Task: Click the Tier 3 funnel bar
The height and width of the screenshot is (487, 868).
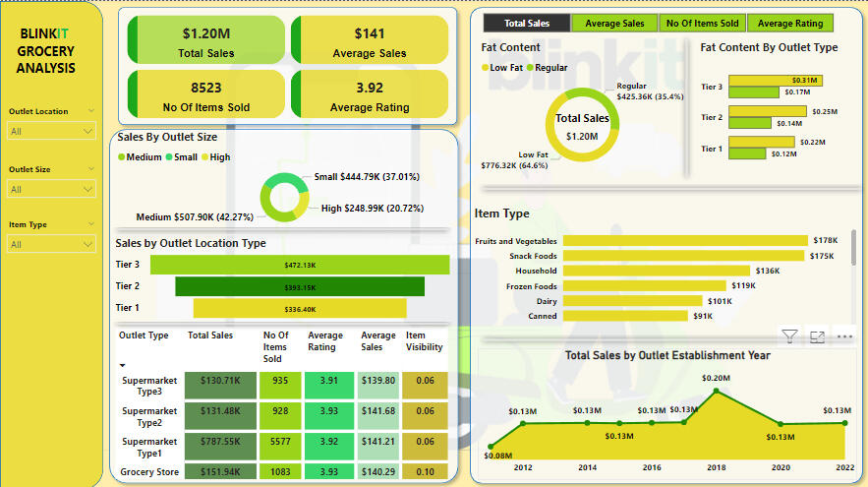Action: (300, 265)
